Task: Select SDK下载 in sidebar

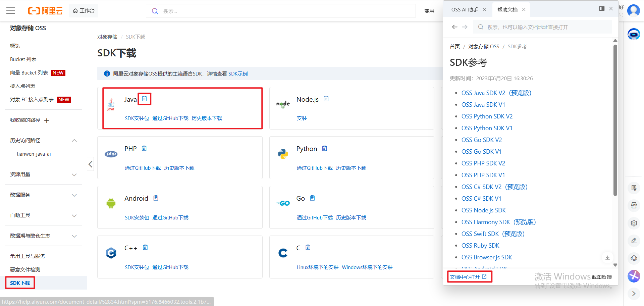Action: pos(20,283)
